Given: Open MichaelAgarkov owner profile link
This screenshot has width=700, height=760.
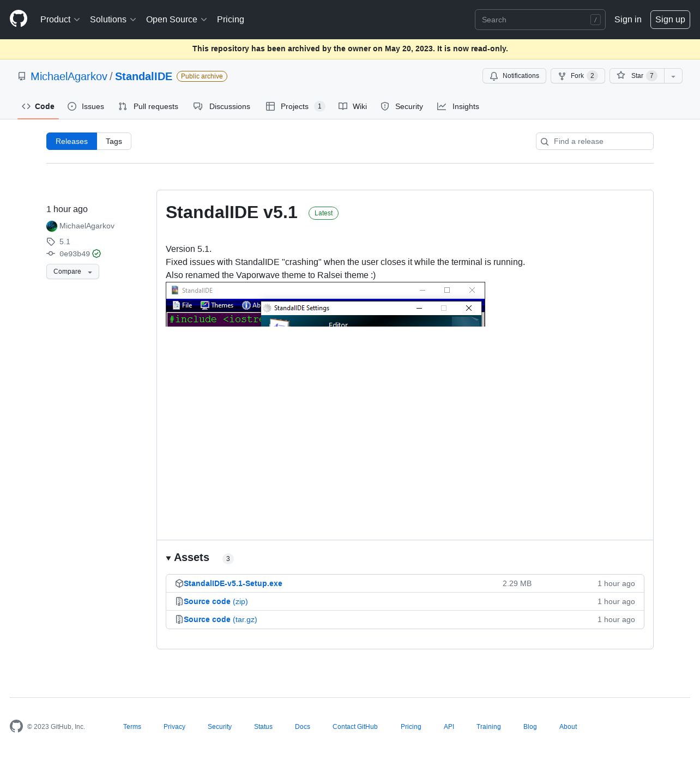Looking at the screenshot, I should (69, 76).
